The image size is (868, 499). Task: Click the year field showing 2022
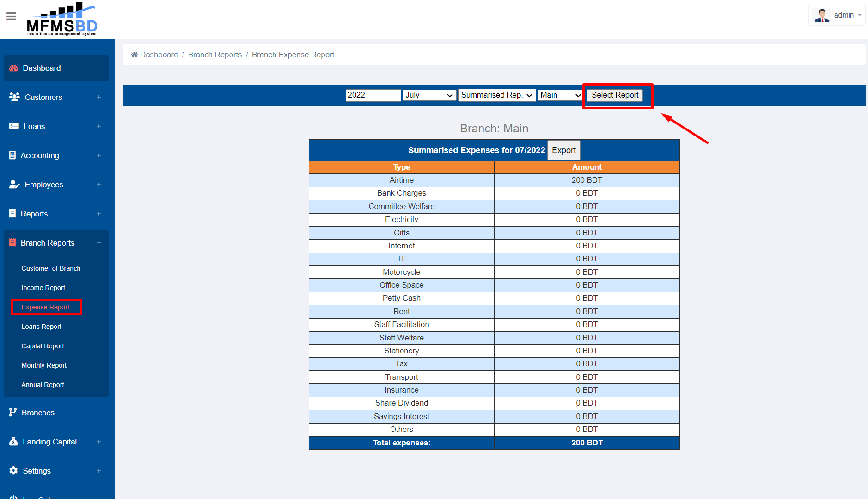(373, 95)
